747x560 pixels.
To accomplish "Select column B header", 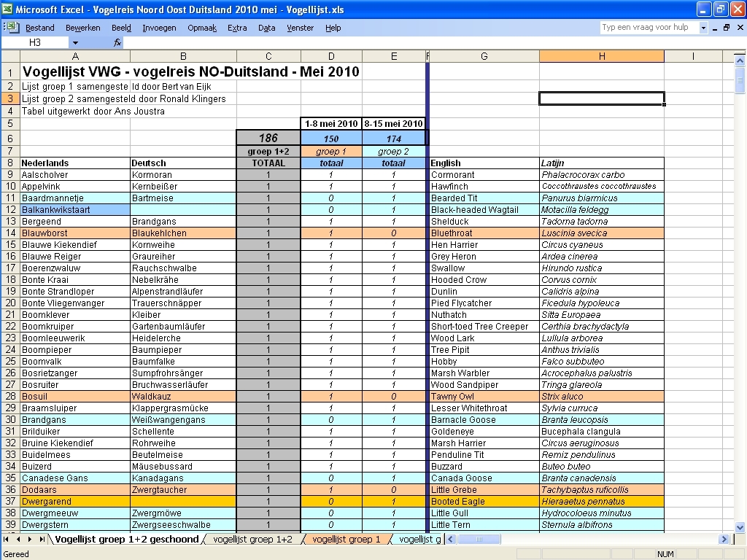I will (x=183, y=56).
